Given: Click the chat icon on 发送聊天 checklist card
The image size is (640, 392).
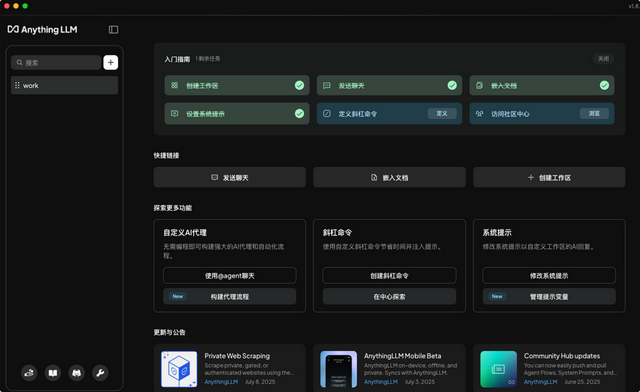Looking at the screenshot, I should pos(327,85).
